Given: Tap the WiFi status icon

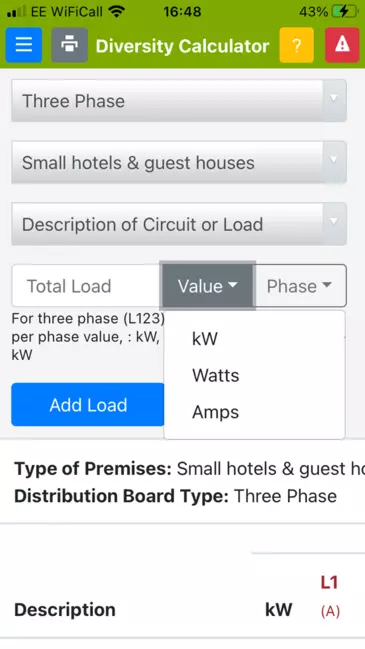Looking at the screenshot, I should (117, 12).
